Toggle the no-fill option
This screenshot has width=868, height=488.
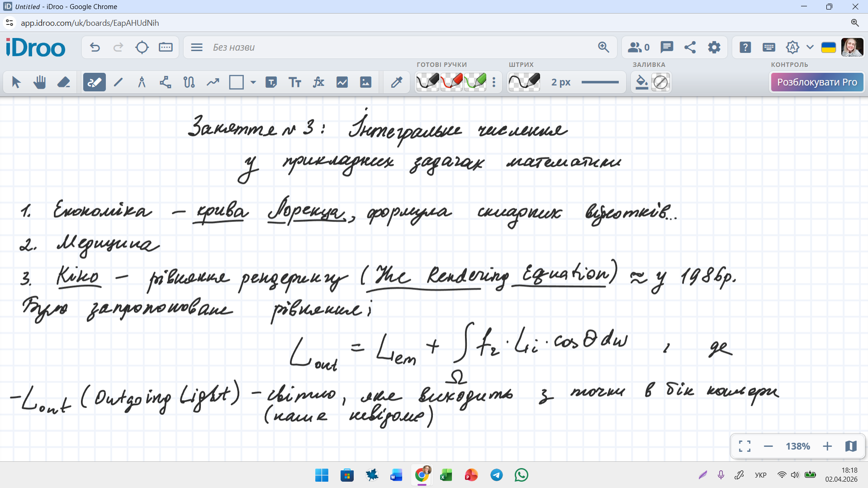[661, 82]
